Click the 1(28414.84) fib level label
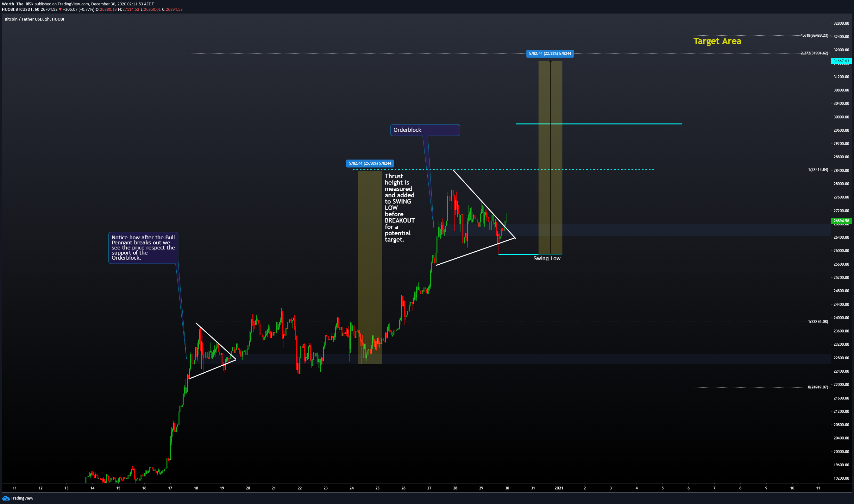This screenshot has height=504, width=854. 818,169
